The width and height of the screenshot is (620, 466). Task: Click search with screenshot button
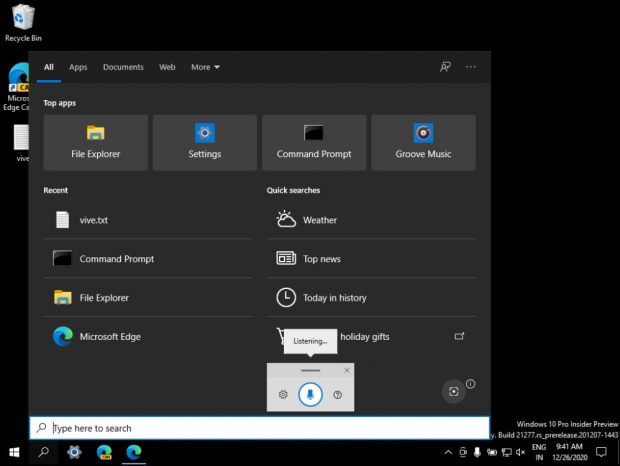[x=454, y=392]
